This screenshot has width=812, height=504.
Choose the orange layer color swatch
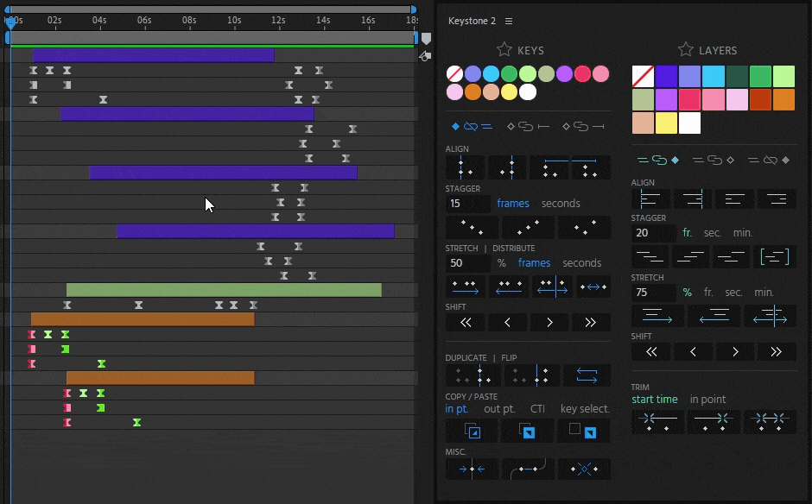pyautogui.click(x=783, y=100)
